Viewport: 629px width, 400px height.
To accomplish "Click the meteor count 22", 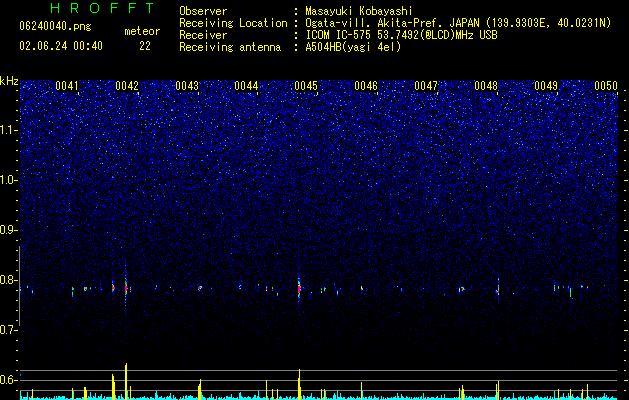I will coord(145,46).
